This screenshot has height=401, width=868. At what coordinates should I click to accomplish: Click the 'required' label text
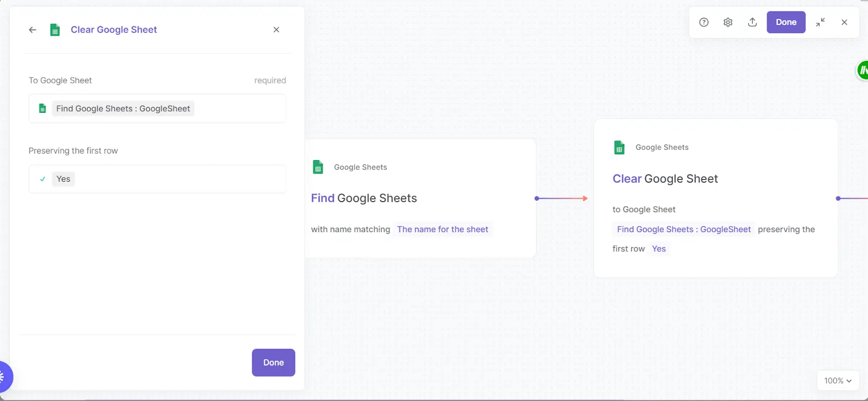tap(270, 80)
